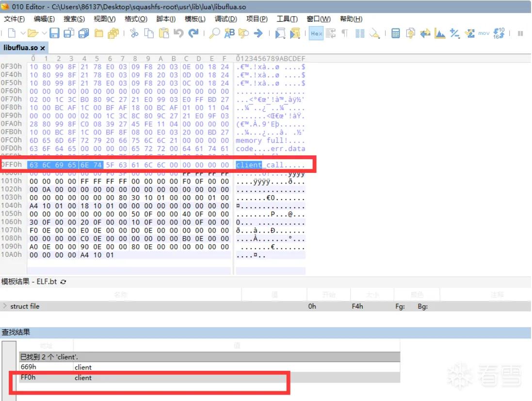Open the Calculator tool icon
This screenshot has height=401, width=532.
click(395, 33)
